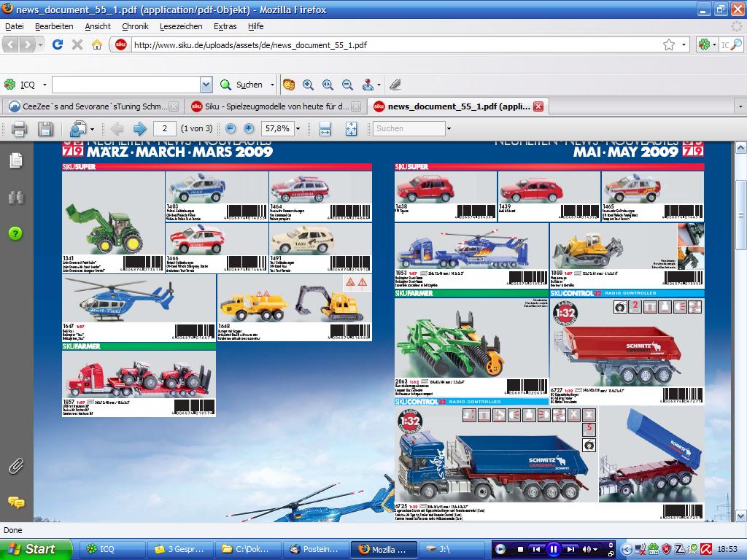747x560 pixels.
Task: Zoom out using the minus button in PDF toolbar
Action: (230, 129)
